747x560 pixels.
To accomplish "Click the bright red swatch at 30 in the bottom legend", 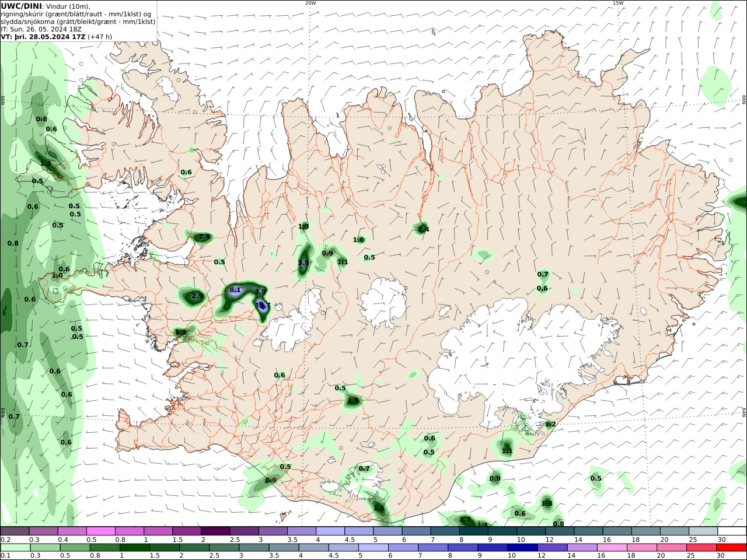I will (731, 548).
